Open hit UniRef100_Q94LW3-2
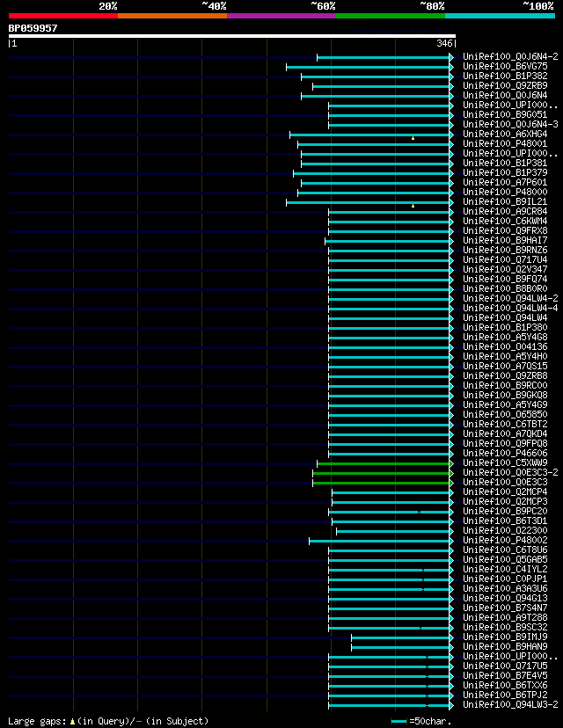Viewport: 563px width, 728px height. (510, 705)
